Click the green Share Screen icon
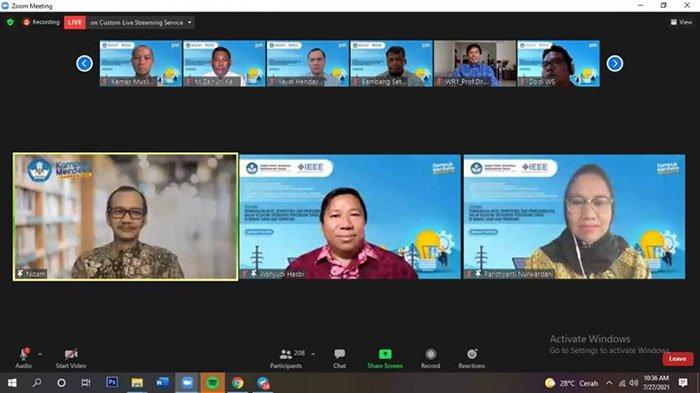This screenshot has height=393, width=700. pos(385,354)
